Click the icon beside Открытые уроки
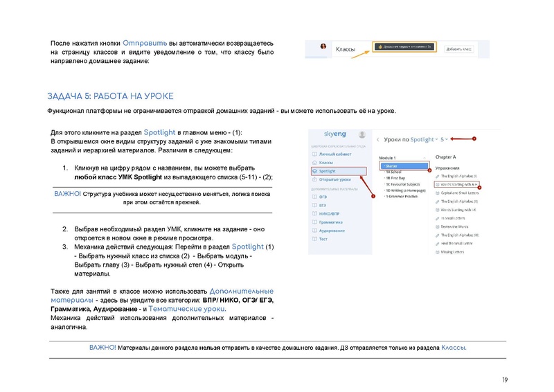This screenshot has width=554, height=392. [314, 179]
